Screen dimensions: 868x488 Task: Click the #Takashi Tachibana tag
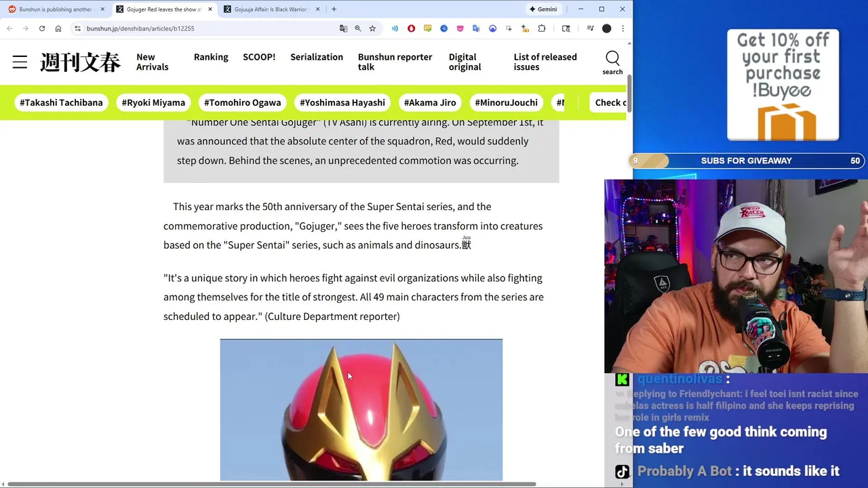(x=61, y=102)
